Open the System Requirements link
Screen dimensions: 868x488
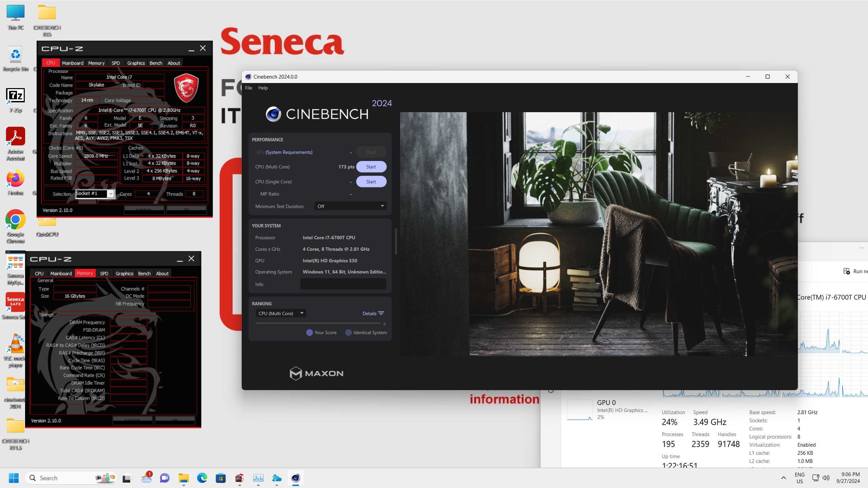[289, 152]
